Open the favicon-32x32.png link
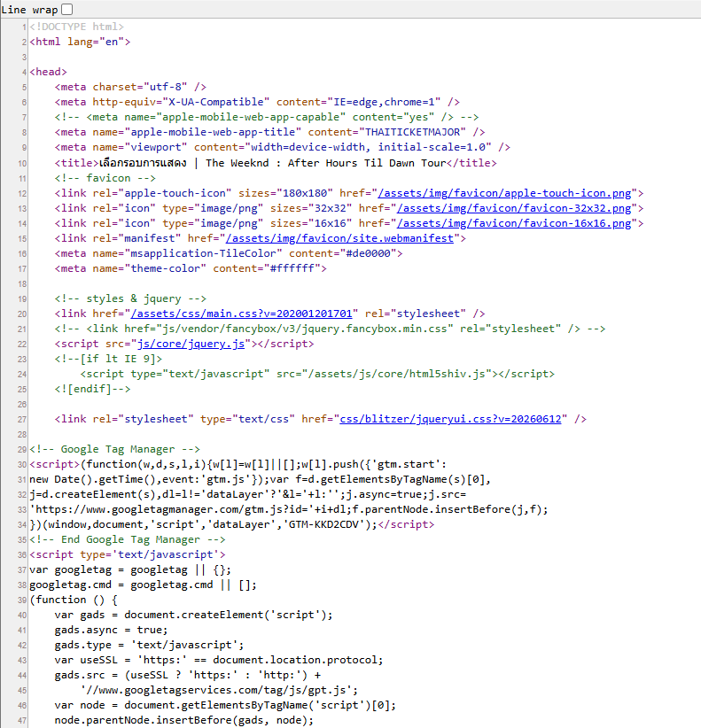This screenshot has width=701, height=728. tap(514, 208)
